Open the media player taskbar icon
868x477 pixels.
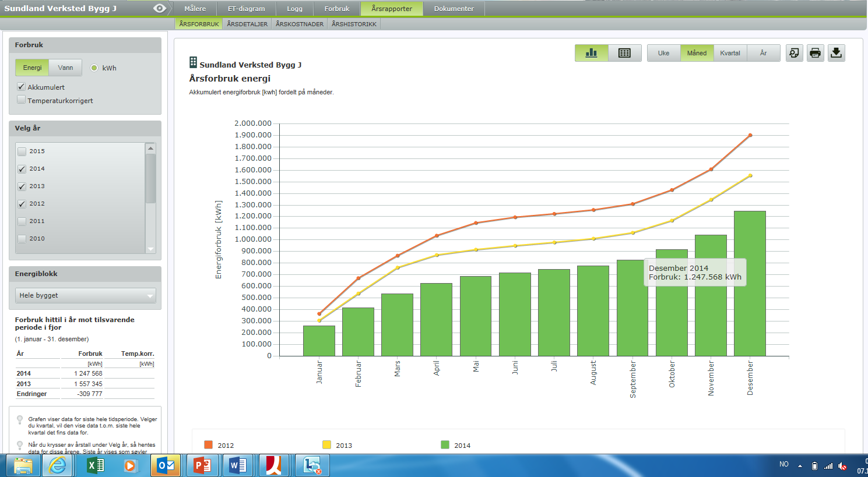pyautogui.click(x=131, y=466)
